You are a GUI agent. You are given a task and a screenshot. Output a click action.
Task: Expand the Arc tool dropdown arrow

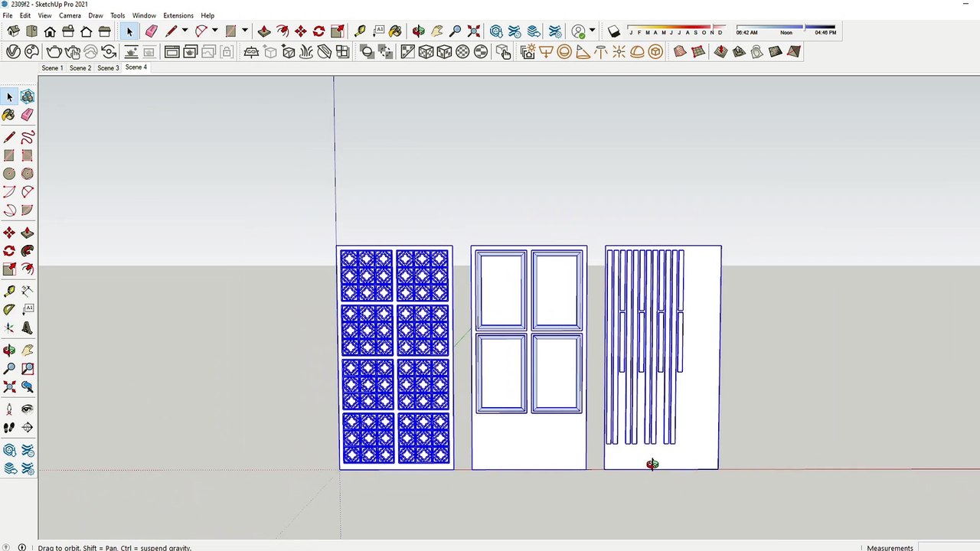[x=215, y=31]
